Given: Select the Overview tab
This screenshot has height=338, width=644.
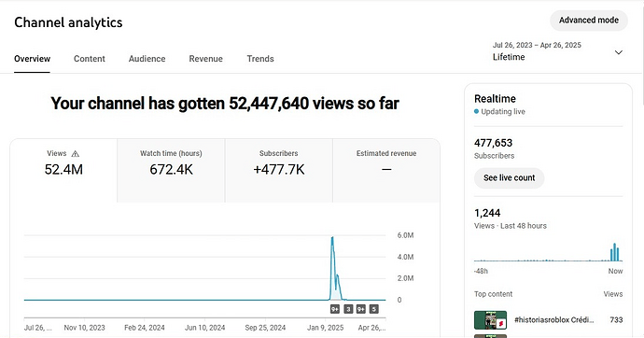Looking at the screenshot, I should pyautogui.click(x=32, y=59).
